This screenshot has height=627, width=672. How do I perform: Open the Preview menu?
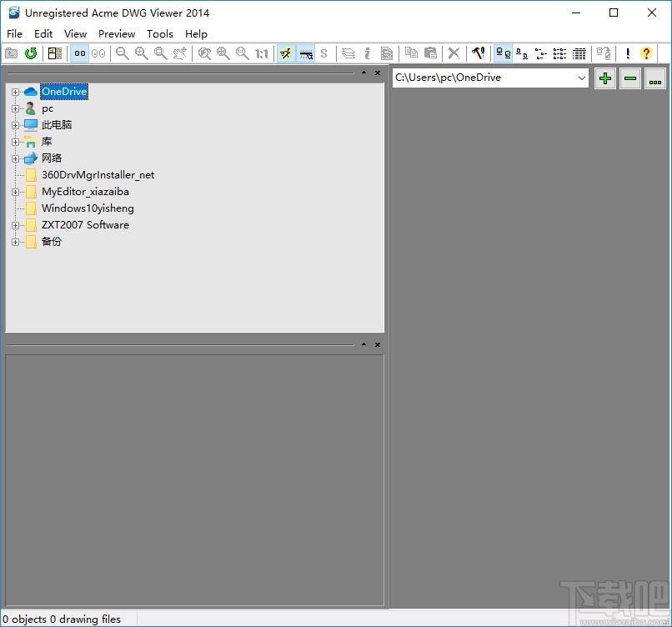116,33
